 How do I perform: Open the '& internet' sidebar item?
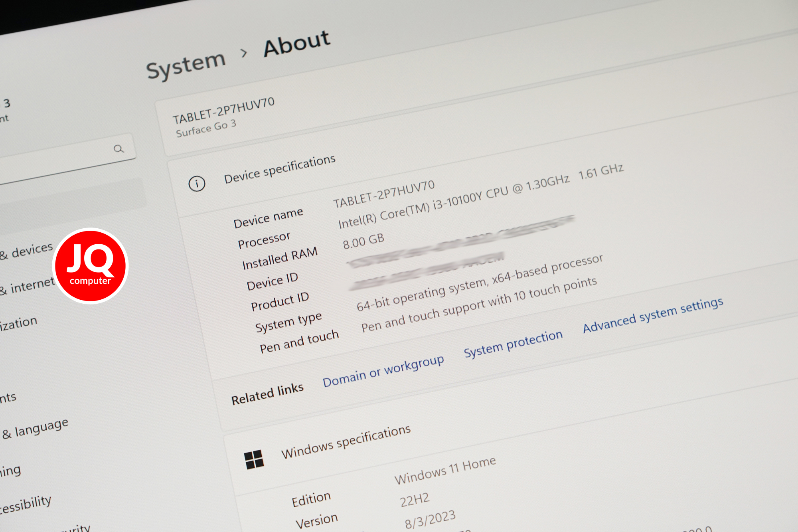pos(28,285)
